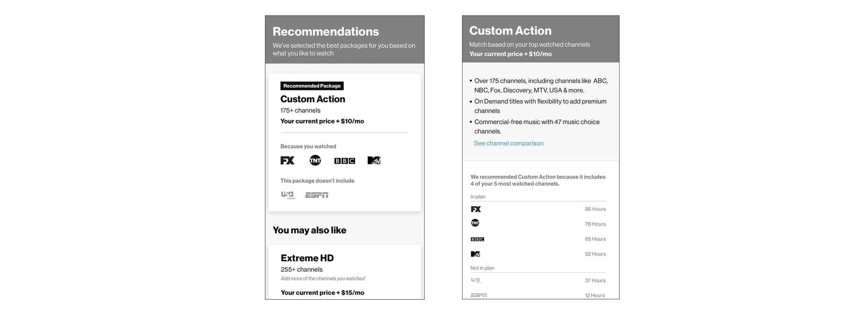The width and height of the screenshot is (868, 315).
Task: Click the TNT logo in the In plan list
Action: tap(475, 223)
